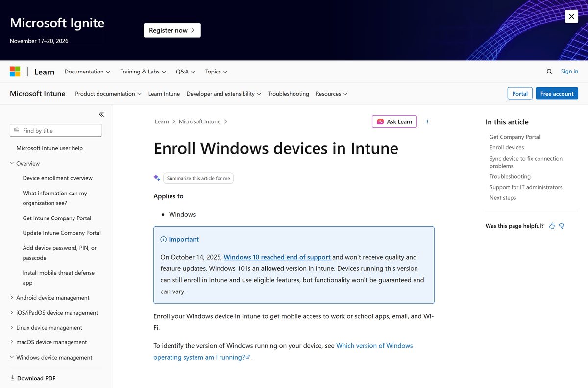This screenshot has width=588, height=388.
Task: Jump to Sync device to fix connection problems
Action: [x=526, y=162]
